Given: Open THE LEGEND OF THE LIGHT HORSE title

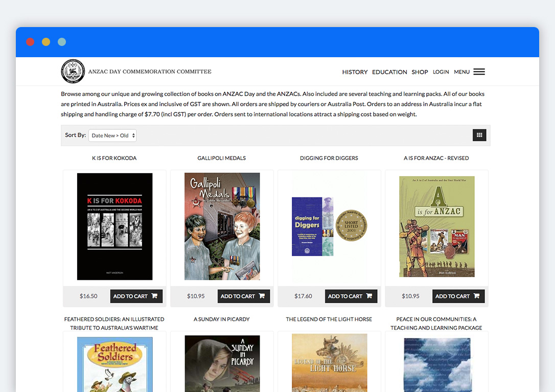Looking at the screenshot, I should tap(329, 319).
